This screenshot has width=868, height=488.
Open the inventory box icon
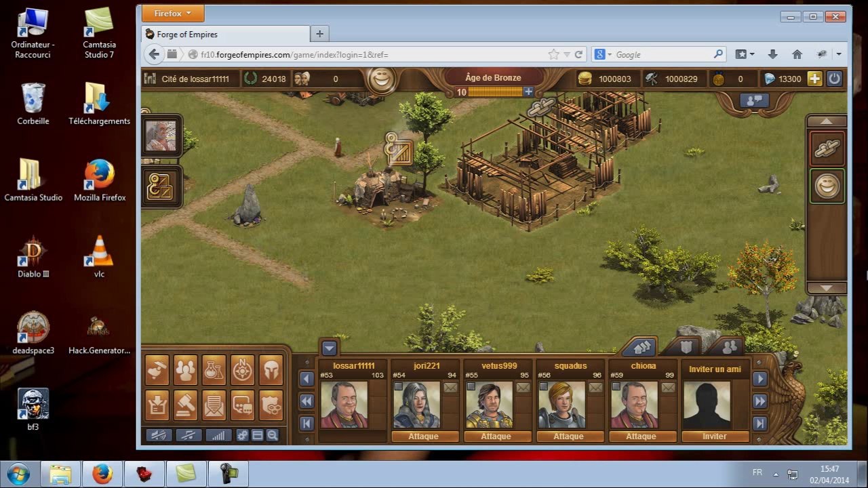tap(157, 405)
